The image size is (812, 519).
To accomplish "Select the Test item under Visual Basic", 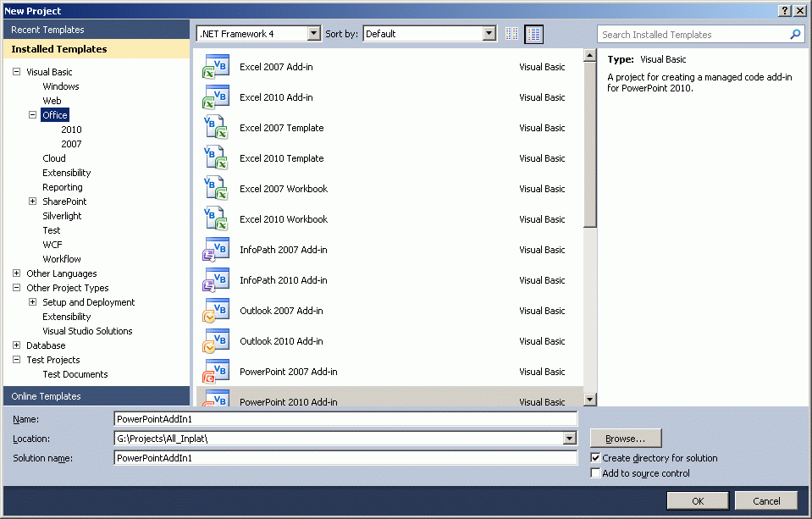I will [52, 230].
